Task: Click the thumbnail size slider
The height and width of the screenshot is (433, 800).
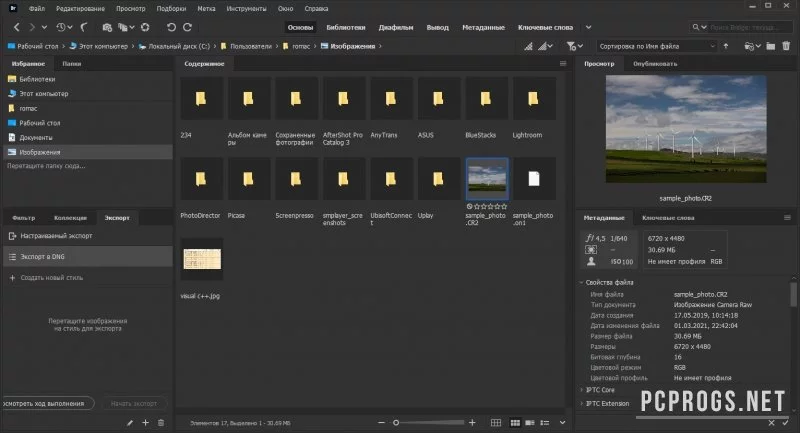Action: [429, 423]
